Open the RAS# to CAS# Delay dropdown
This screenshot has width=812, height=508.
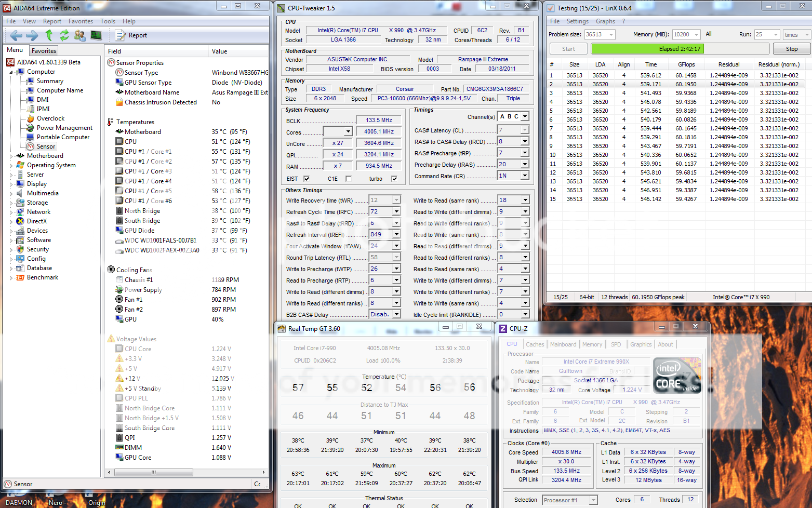click(525, 141)
